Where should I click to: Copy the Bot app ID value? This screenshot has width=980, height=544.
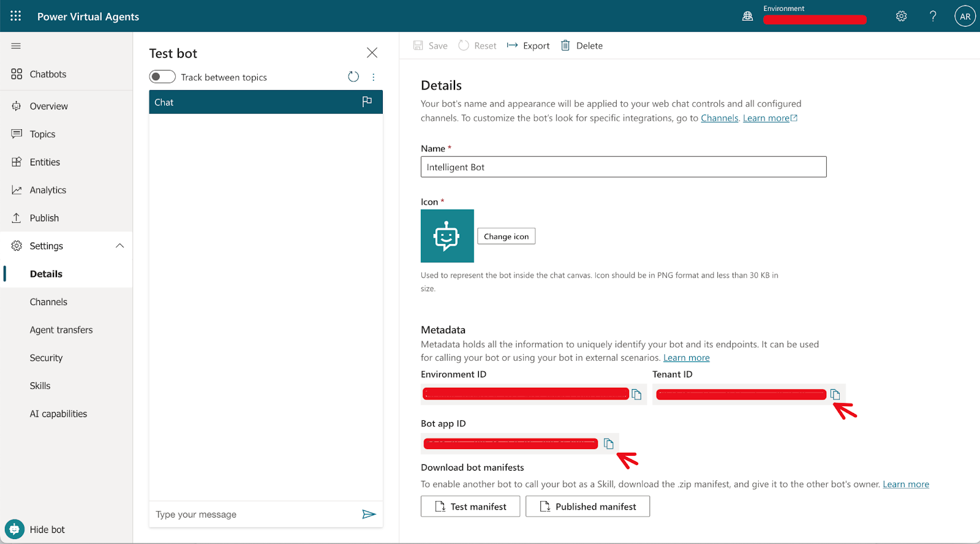click(608, 444)
